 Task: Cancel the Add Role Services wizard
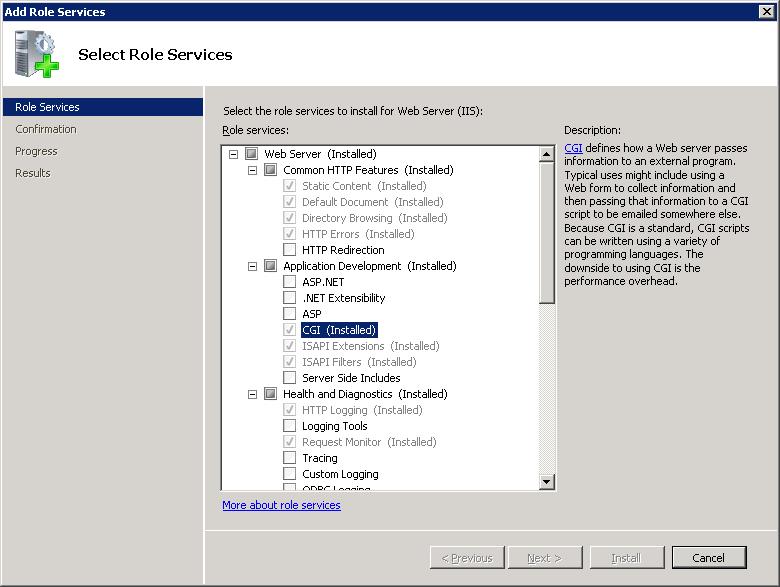(x=709, y=558)
